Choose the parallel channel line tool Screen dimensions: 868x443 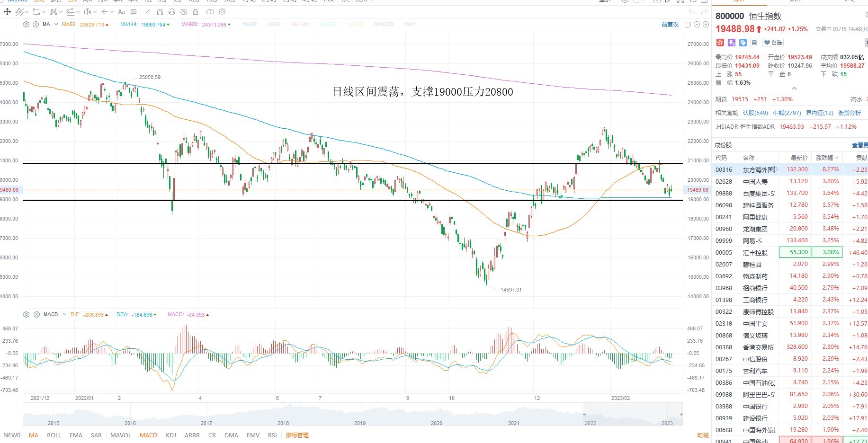[71, 12]
